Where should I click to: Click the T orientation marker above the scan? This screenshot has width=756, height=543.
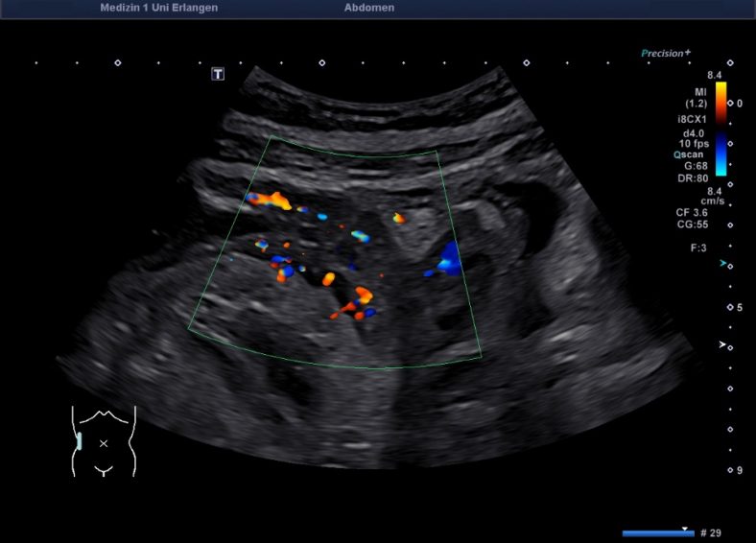218,74
